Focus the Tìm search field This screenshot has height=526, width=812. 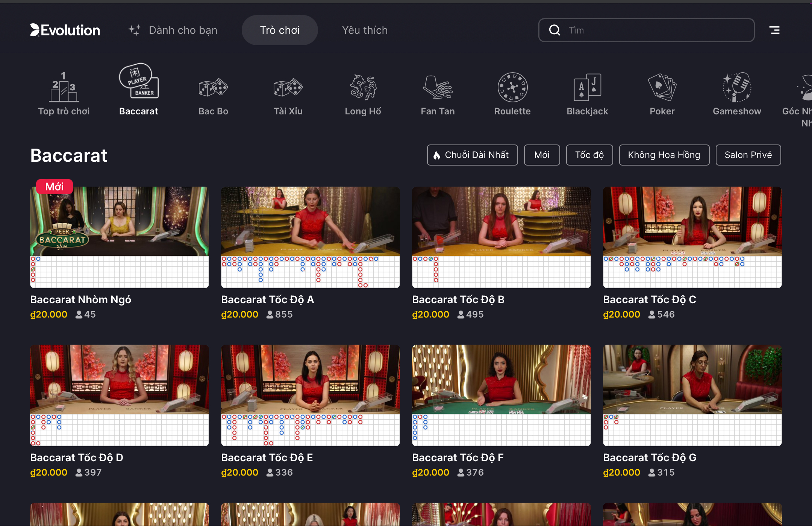click(646, 30)
